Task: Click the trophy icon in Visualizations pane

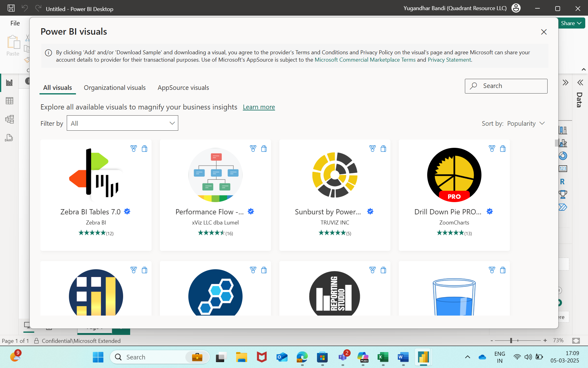Action: pyautogui.click(x=563, y=194)
